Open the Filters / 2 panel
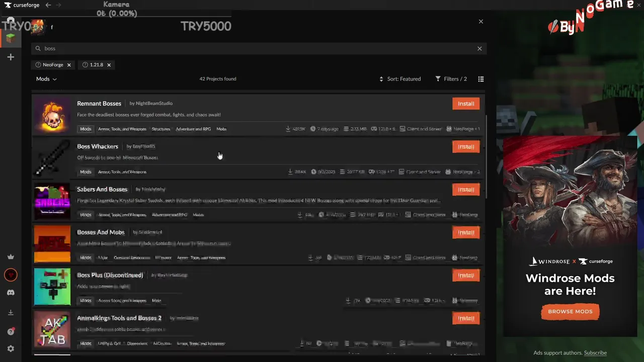 pyautogui.click(x=451, y=79)
